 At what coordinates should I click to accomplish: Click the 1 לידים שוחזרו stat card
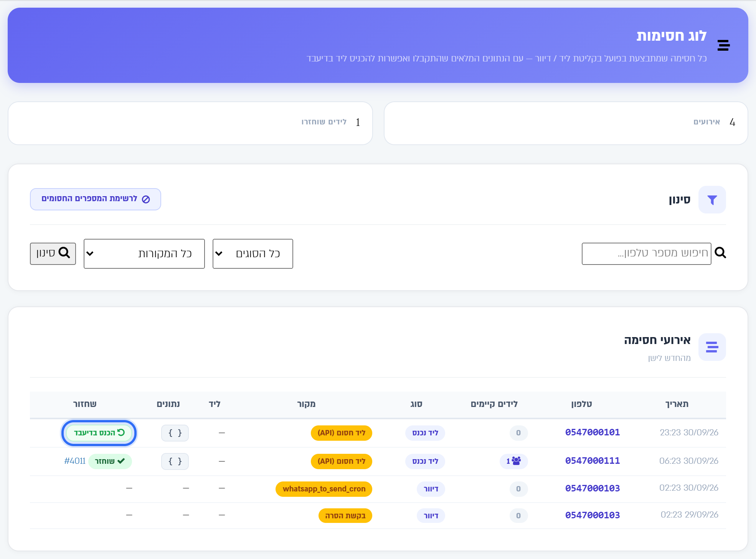click(190, 123)
